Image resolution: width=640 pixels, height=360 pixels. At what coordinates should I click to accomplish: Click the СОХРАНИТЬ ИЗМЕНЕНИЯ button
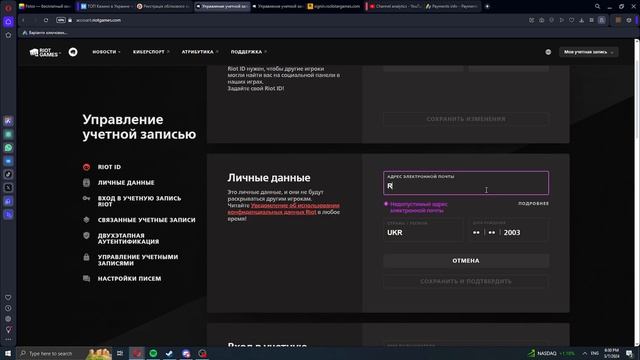466,119
